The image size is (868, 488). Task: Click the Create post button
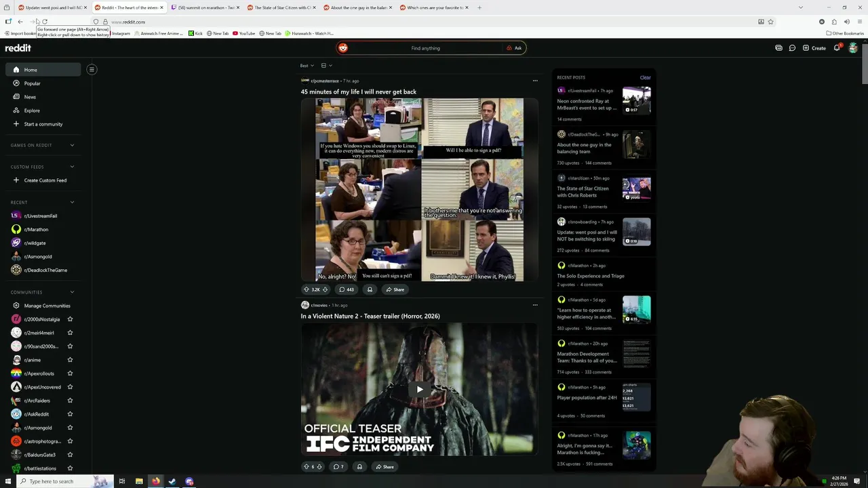[x=814, y=48]
